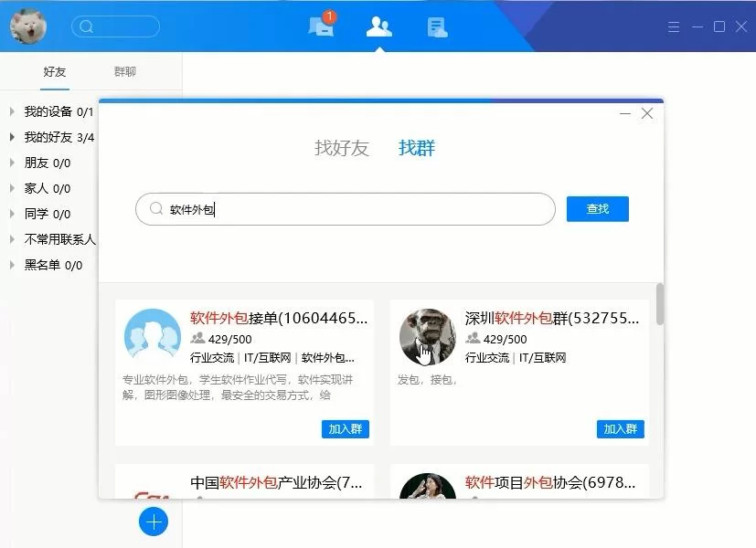Click the results list vertical scrollbar

(x=660, y=304)
